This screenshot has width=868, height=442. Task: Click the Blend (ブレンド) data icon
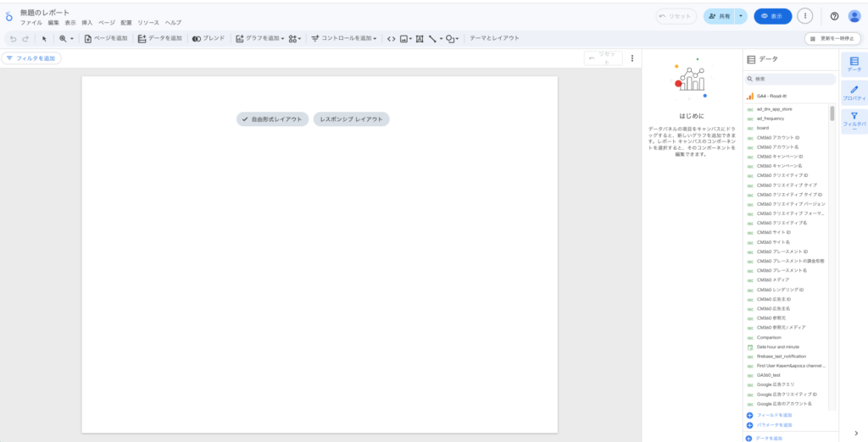[x=208, y=38]
